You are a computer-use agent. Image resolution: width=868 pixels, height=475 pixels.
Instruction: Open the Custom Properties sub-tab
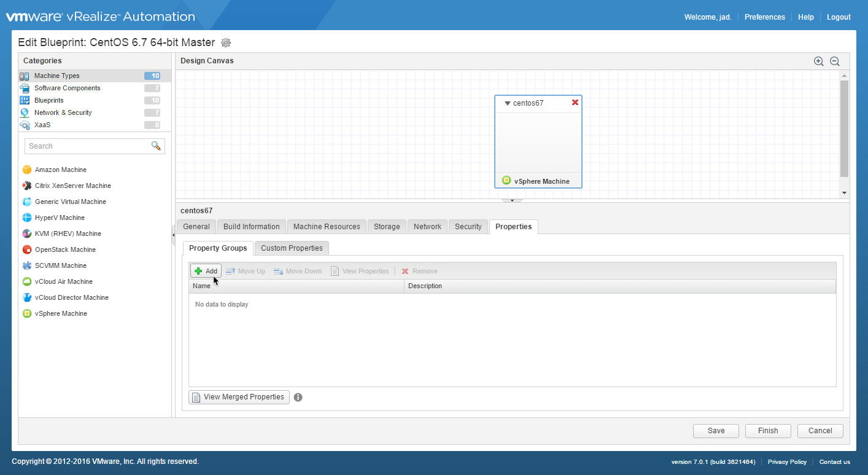[292, 248]
